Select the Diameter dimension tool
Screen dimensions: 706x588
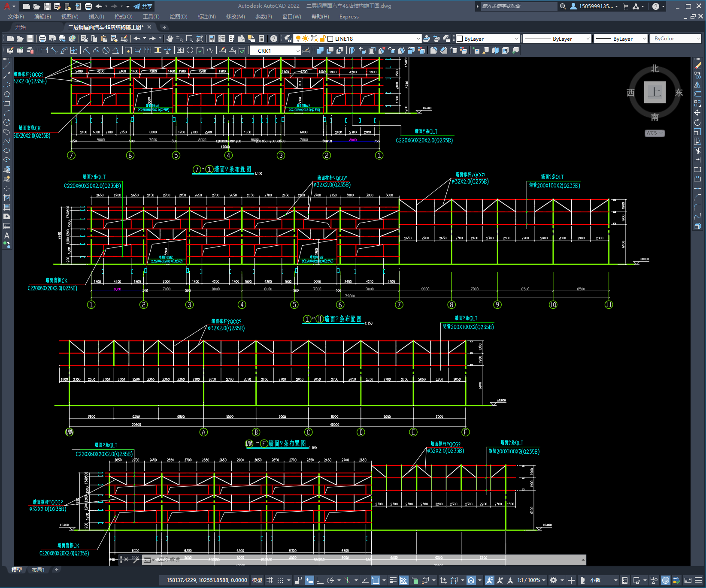pyautogui.click(x=106, y=50)
